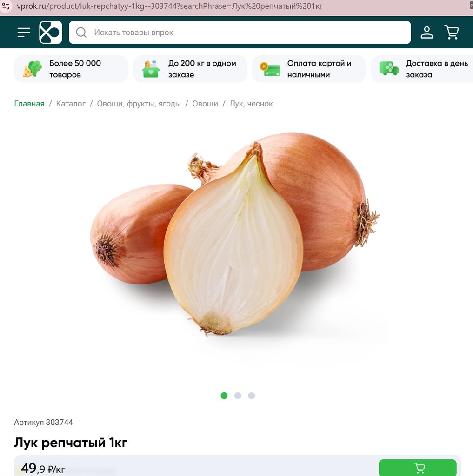
Task: Click the Vprok clover logo
Action: 51,32
